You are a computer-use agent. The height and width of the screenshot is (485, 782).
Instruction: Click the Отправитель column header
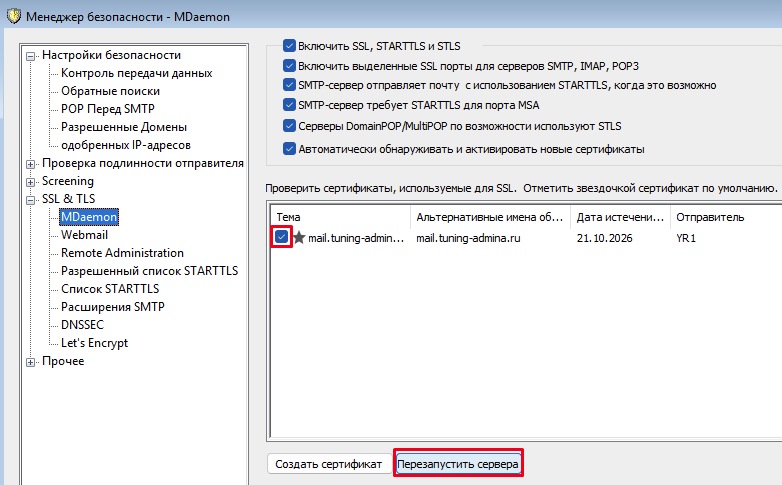[x=726, y=217]
